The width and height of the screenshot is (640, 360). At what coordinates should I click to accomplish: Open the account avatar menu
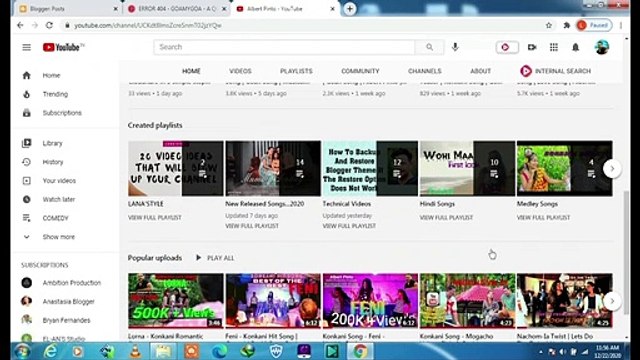(602, 47)
